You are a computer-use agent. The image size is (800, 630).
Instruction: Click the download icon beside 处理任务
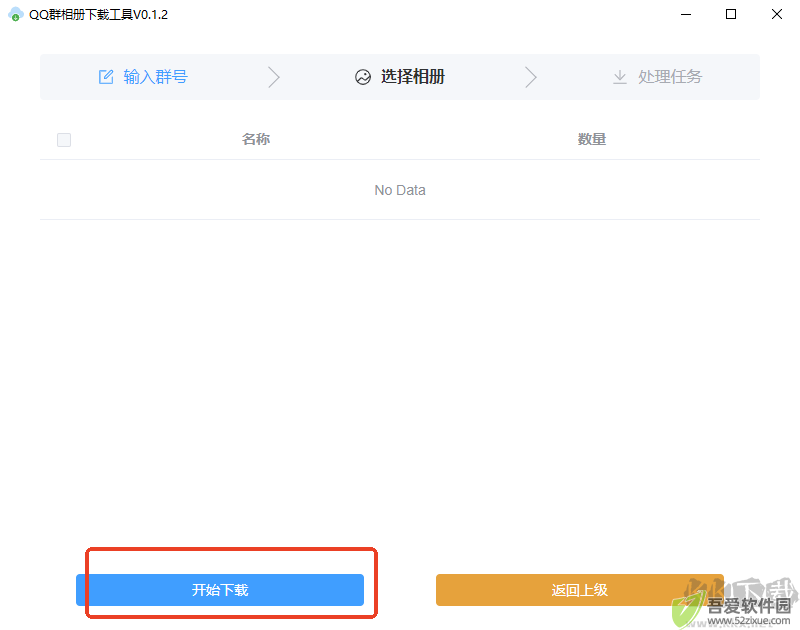pos(620,77)
